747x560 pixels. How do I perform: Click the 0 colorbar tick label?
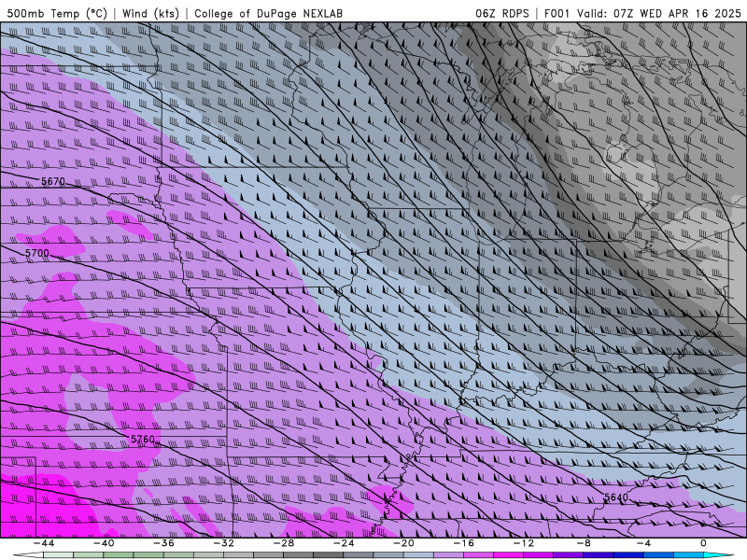point(704,543)
